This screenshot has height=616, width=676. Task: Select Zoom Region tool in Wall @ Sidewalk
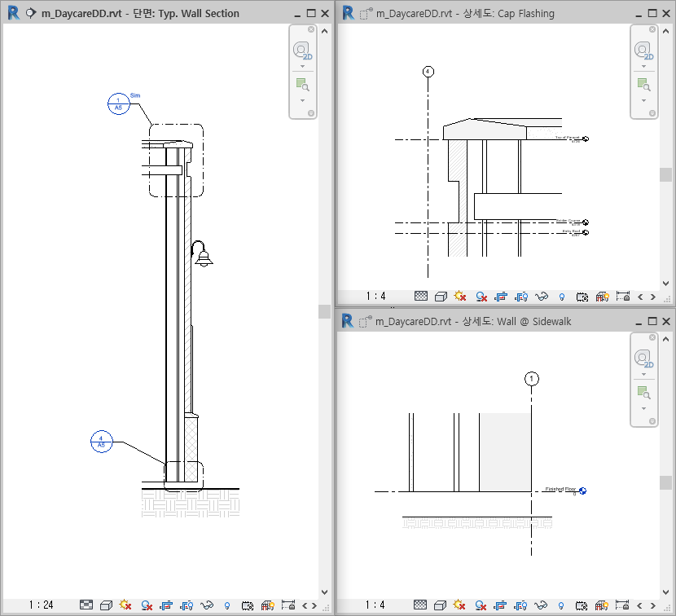(x=643, y=393)
